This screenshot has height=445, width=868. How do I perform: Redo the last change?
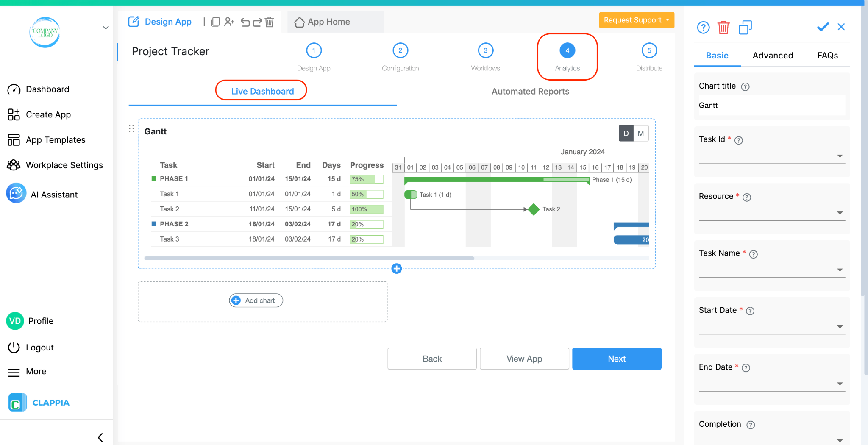pos(257,22)
